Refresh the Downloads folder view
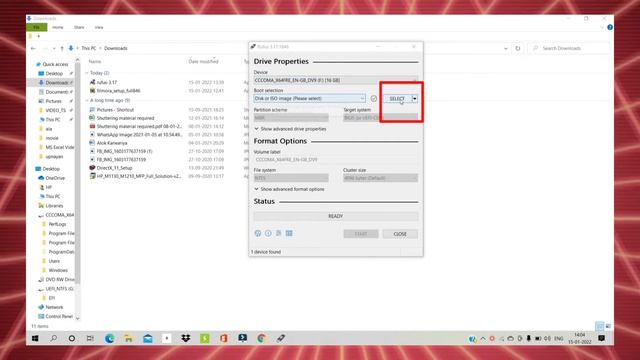Screen dimensions: 640x360 [518, 48]
